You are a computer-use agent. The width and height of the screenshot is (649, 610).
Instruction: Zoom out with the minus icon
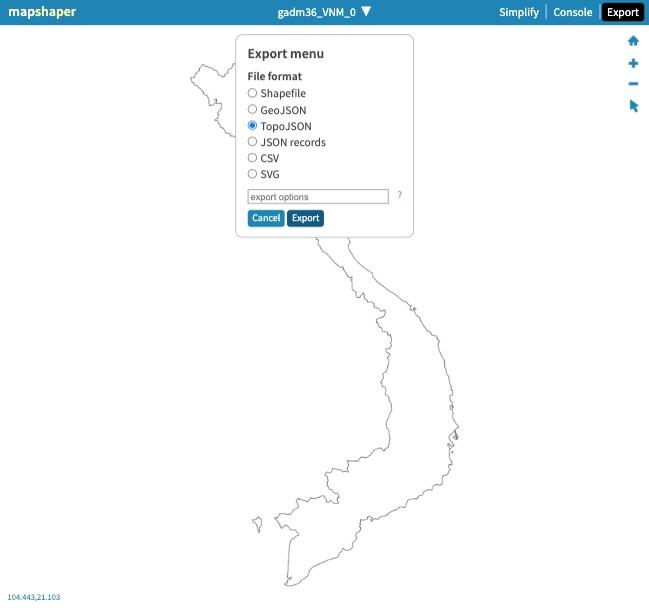pyautogui.click(x=633, y=84)
